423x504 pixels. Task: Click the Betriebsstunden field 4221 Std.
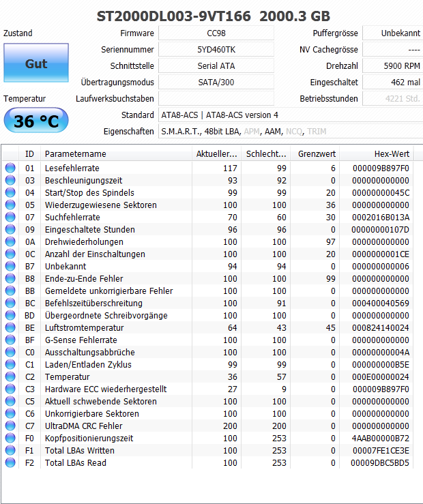click(x=393, y=99)
